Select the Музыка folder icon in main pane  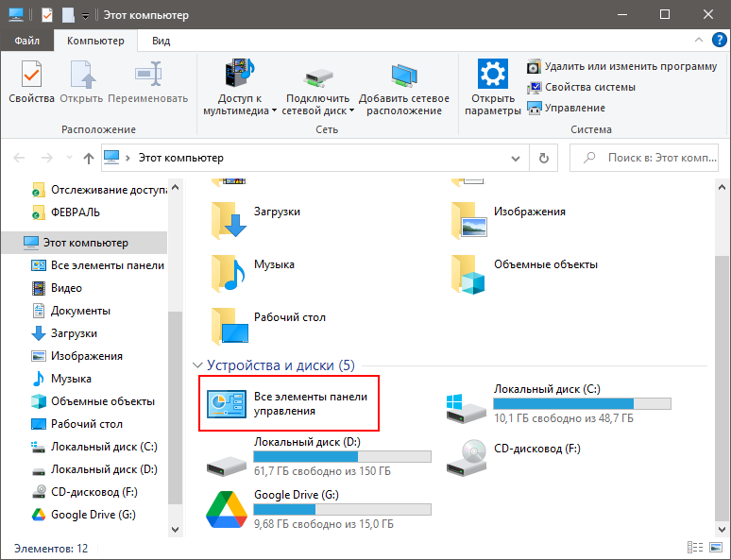tap(229, 273)
